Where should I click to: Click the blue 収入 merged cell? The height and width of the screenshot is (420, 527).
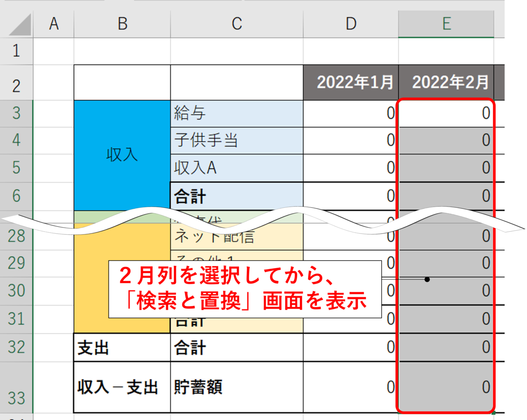click(122, 155)
